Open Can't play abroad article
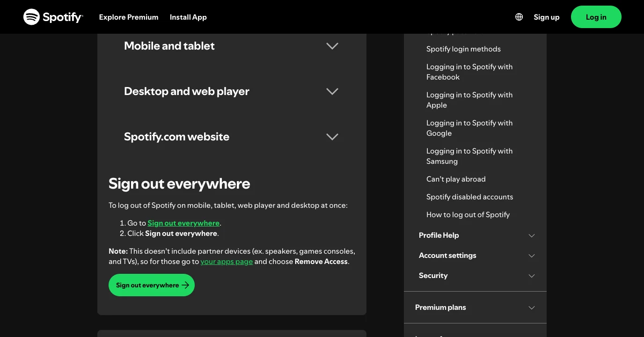This screenshot has height=337, width=644. (456, 179)
